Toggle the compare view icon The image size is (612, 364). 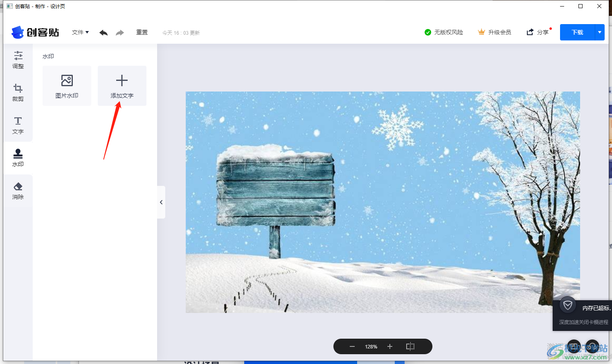pyautogui.click(x=410, y=346)
